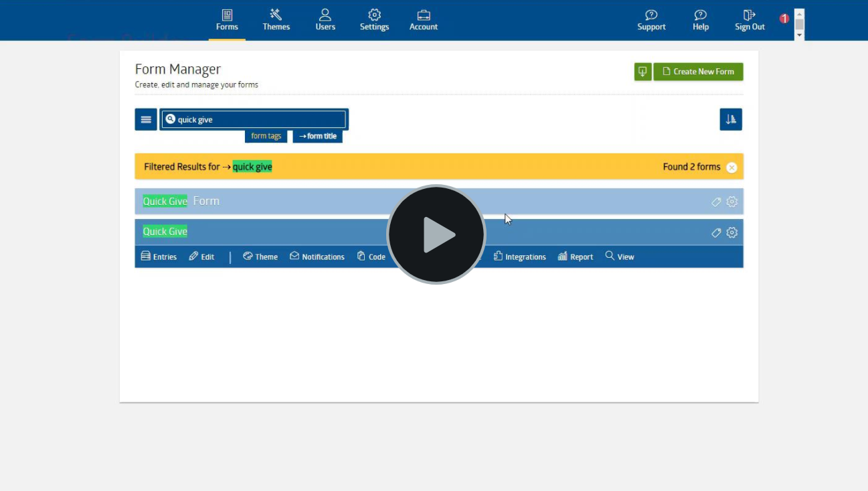Viewport: 868px width, 491px height.
Task: Clear filter with the X icon
Action: click(x=731, y=167)
